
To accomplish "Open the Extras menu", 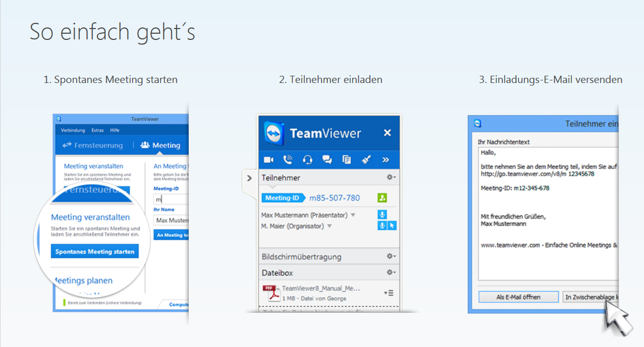I will [x=97, y=130].
